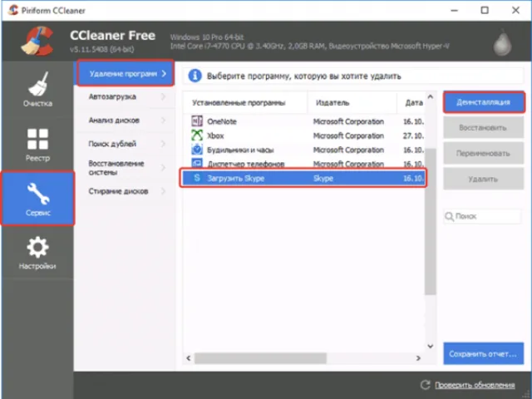This screenshot has height=399, width=532.
Task: Select the Skype icon in list
Action: (197, 178)
